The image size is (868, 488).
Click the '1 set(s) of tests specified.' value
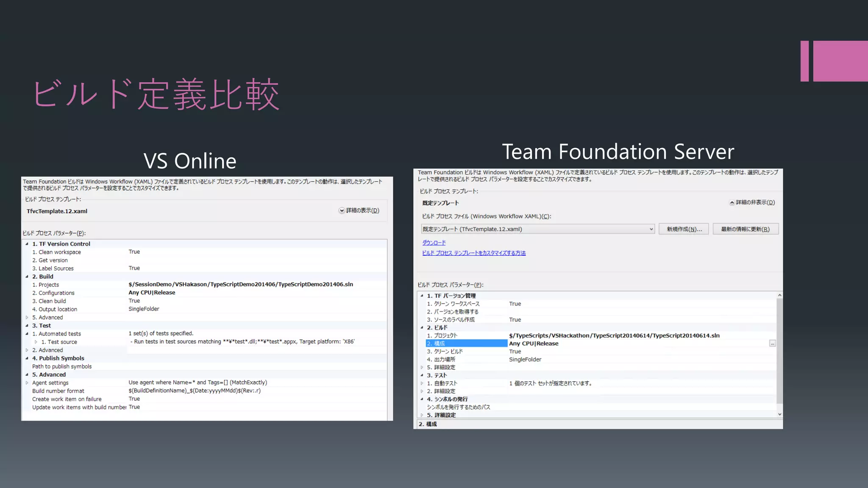(x=161, y=333)
